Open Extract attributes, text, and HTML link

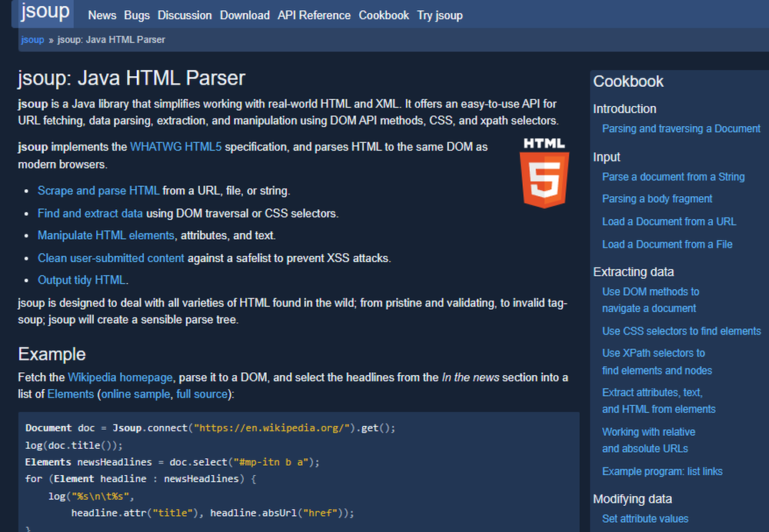[x=659, y=401]
